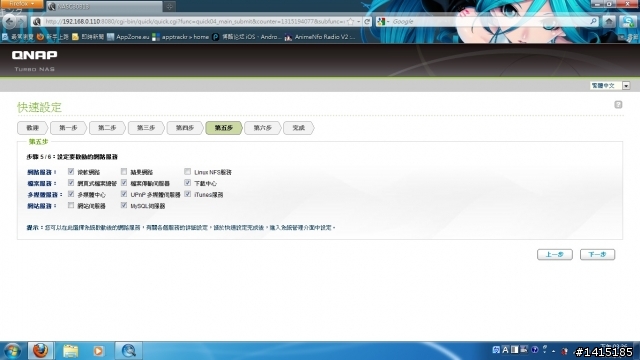Click the skype-like icon at toolbar right
Screen dimensions: 640x360
point(628,22)
